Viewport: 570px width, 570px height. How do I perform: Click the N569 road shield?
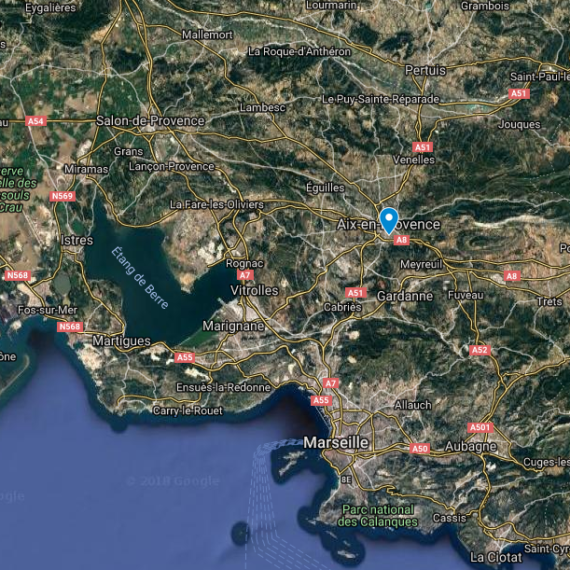(x=63, y=196)
